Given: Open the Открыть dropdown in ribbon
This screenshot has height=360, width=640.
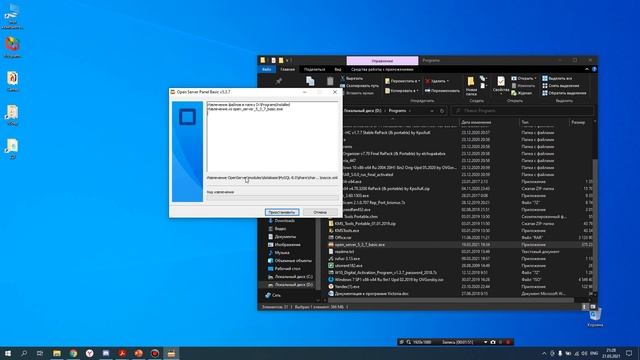Looking at the screenshot, I should pyautogui.click(x=524, y=78).
